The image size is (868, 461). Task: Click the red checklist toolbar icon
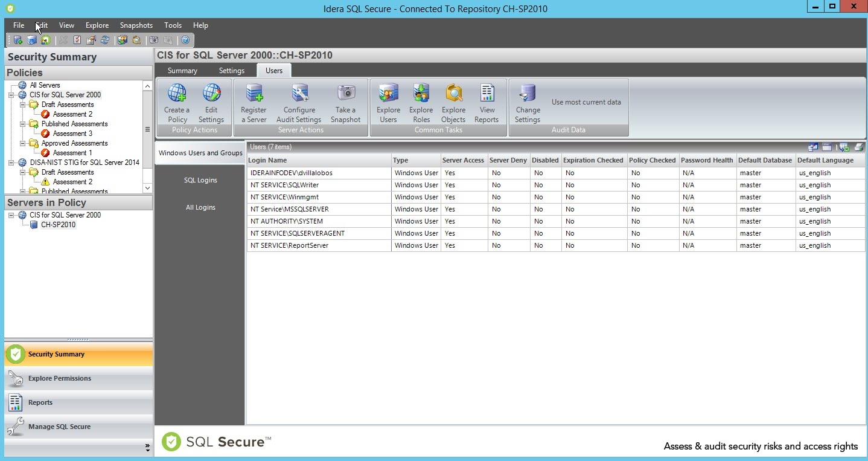(x=77, y=40)
